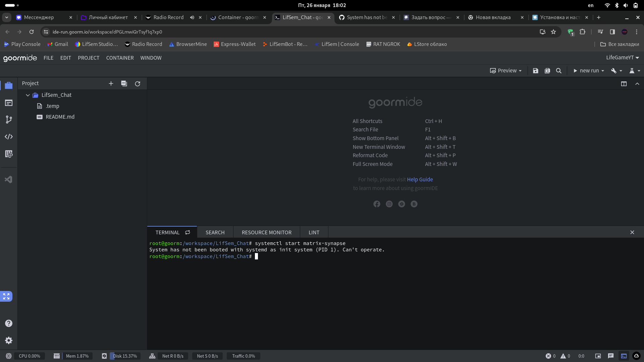Click the Help Guide link
This screenshot has width=644, height=362.
coord(420,179)
